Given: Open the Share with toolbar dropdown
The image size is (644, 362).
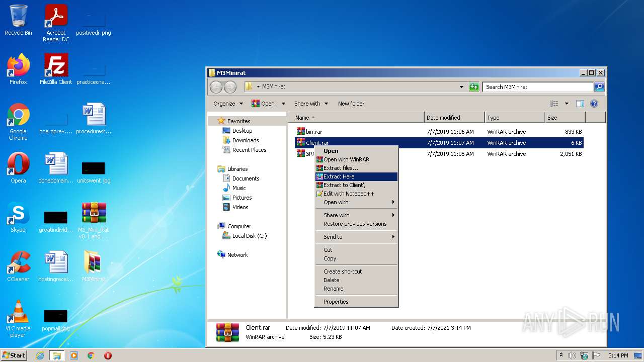Looking at the screenshot, I should tap(311, 104).
